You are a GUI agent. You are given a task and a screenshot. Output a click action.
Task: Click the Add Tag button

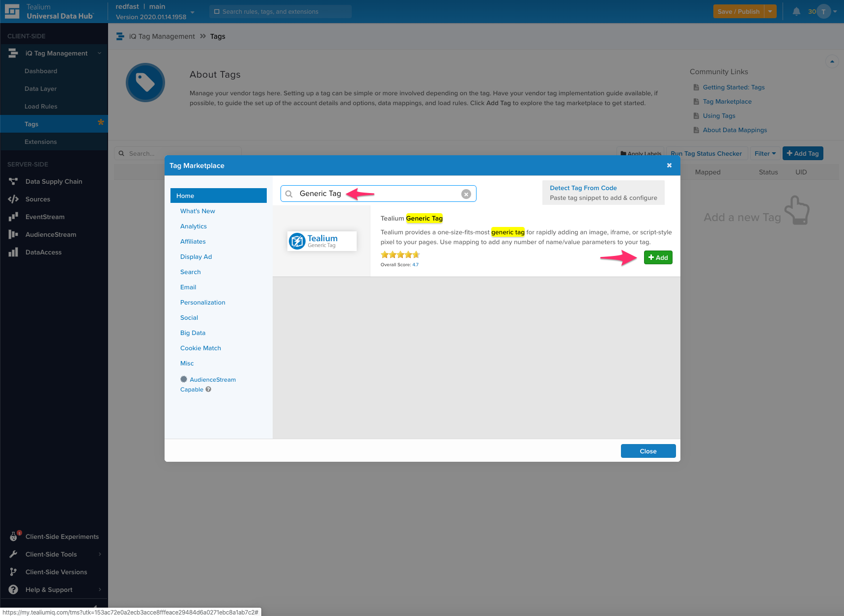[x=803, y=153]
